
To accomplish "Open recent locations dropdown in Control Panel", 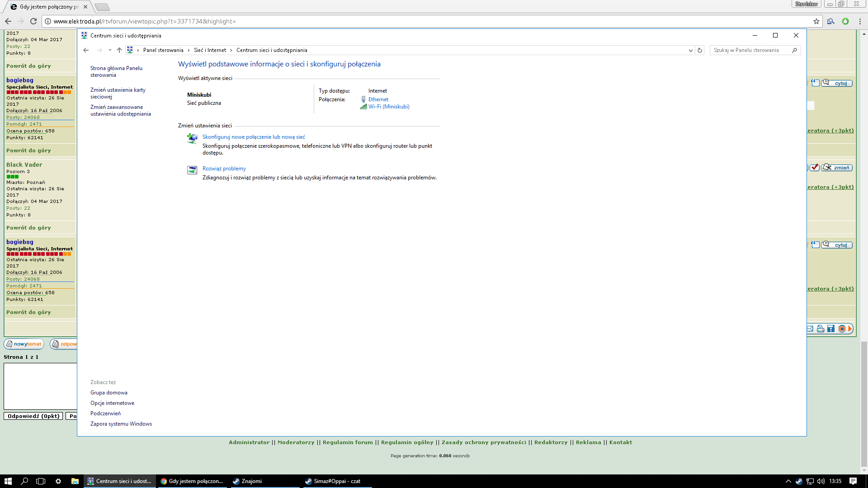I will [x=110, y=50].
